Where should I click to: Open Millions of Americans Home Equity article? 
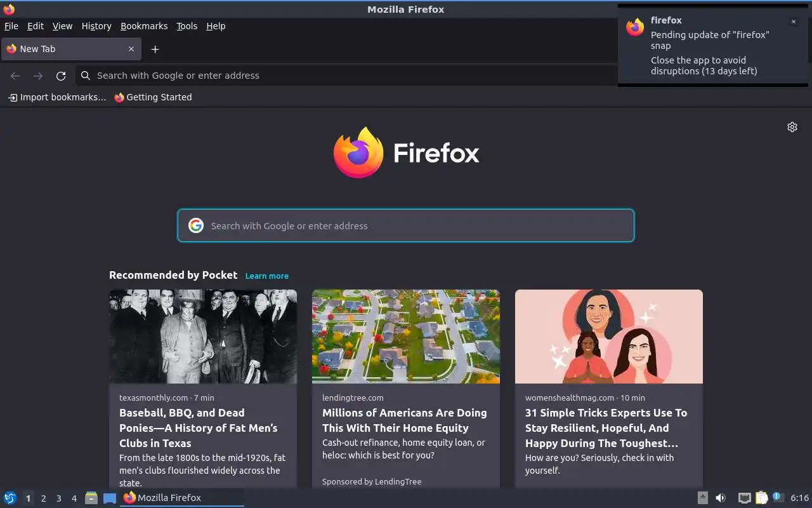pos(405,420)
